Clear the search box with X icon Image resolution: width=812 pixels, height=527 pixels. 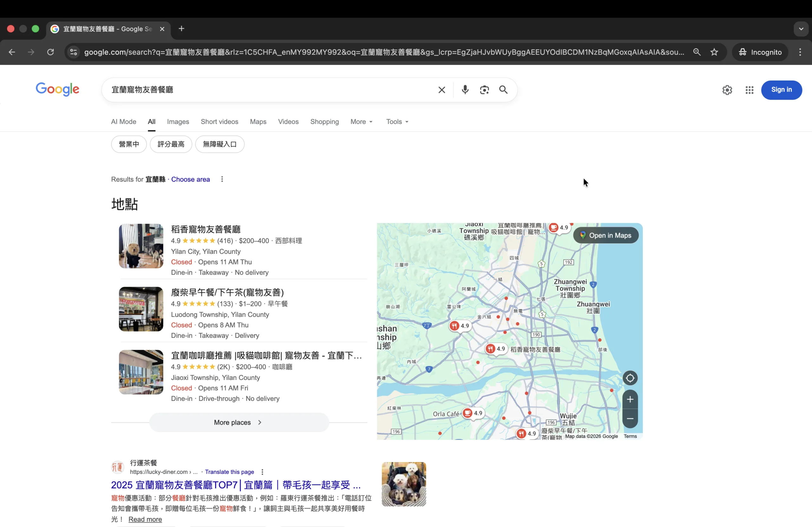tap(442, 90)
